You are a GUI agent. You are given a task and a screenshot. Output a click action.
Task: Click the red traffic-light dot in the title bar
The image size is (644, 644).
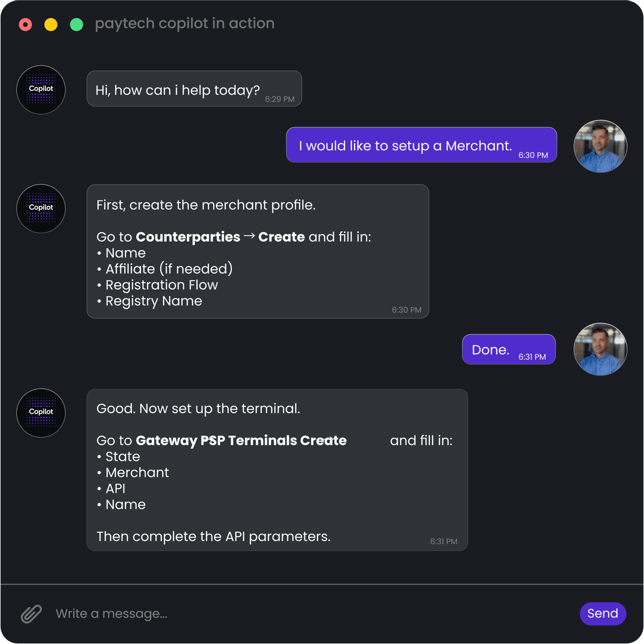25,24
